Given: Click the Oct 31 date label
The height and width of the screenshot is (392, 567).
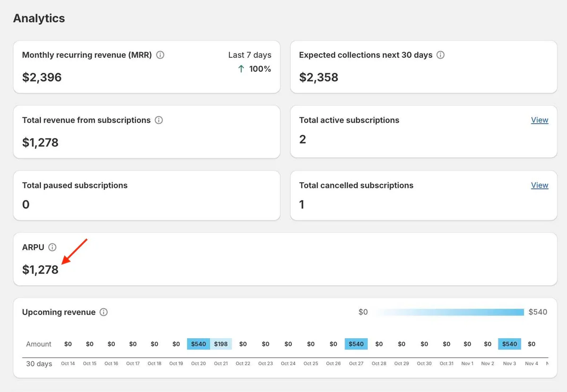Looking at the screenshot, I should coord(447,364).
